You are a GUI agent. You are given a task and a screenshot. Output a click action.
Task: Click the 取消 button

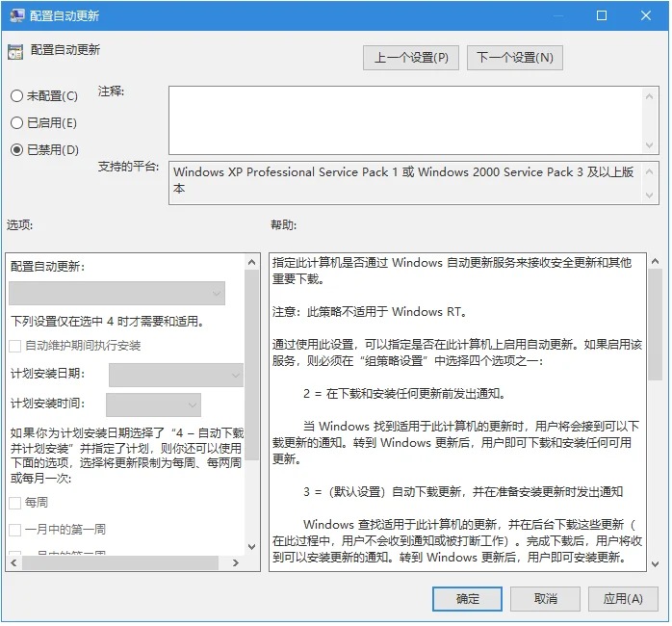click(545, 599)
